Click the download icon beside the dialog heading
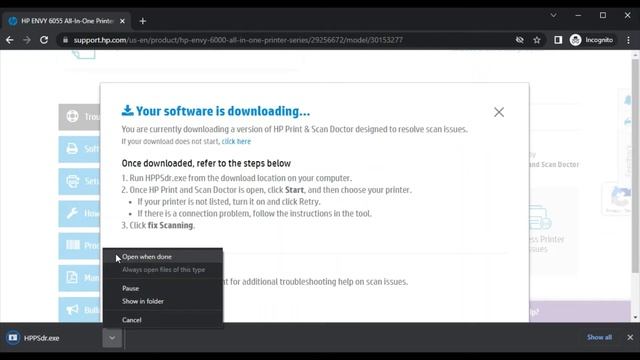640x360 pixels. pos(127,111)
